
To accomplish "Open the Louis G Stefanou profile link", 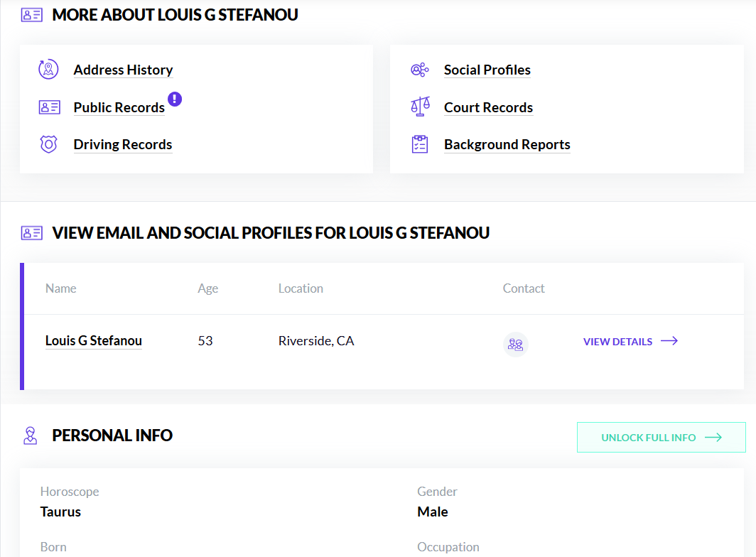I will 93,340.
